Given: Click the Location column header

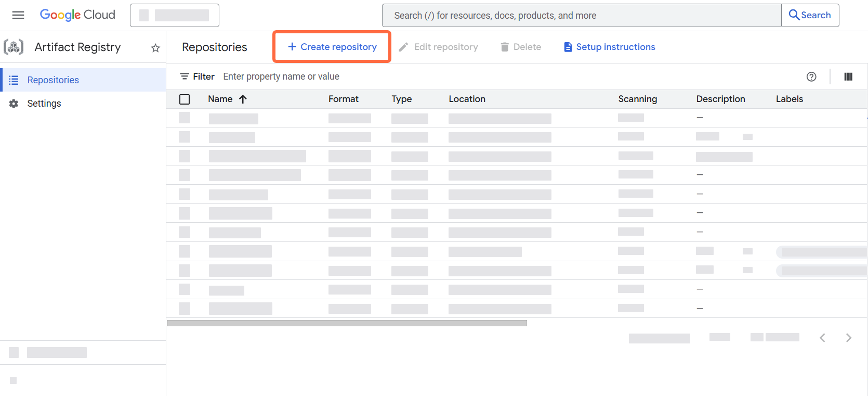Looking at the screenshot, I should coord(467,99).
